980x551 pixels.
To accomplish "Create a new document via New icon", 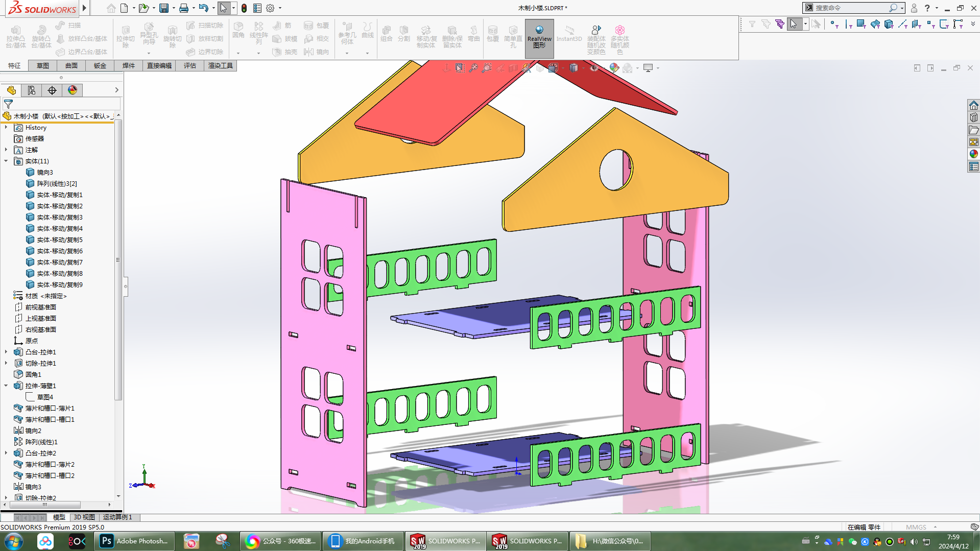I will click(x=124, y=8).
